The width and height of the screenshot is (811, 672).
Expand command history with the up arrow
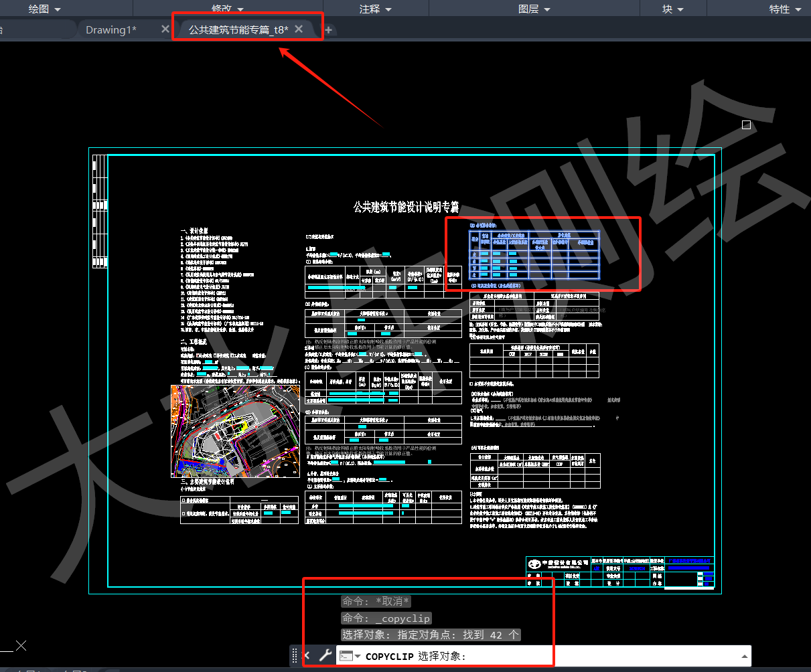click(x=743, y=656)
